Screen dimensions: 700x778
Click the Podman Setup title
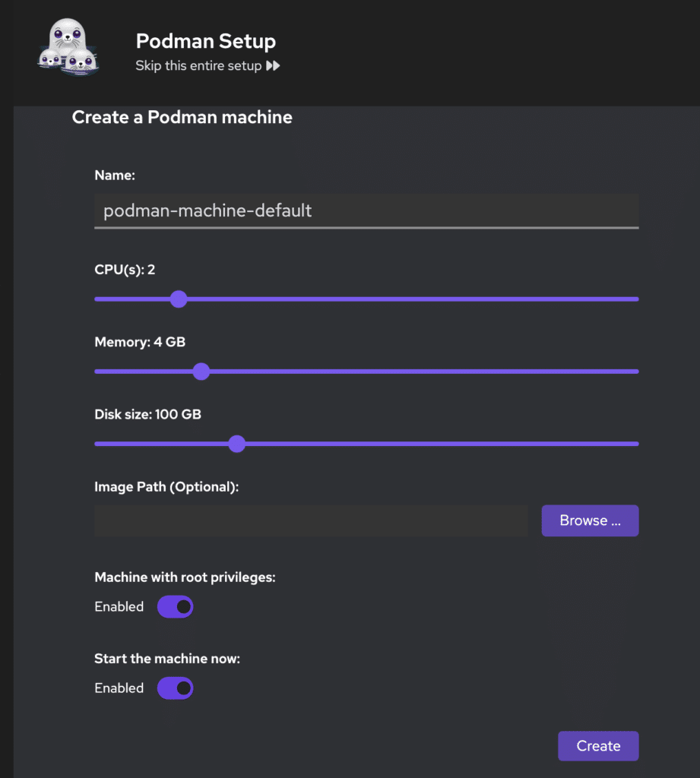pyautogui.click(x=206, y=42)
